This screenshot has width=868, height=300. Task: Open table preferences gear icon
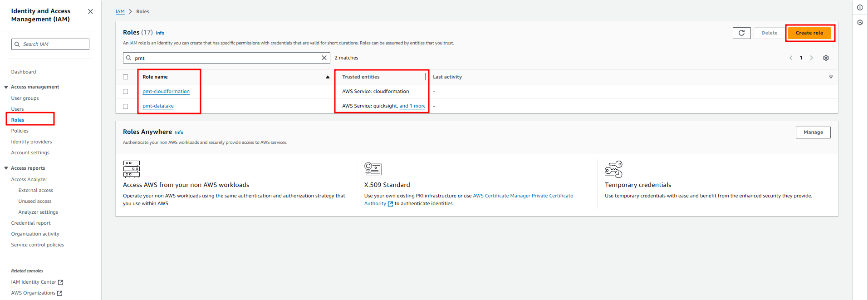pyautogui.click(x=826, y=58)
